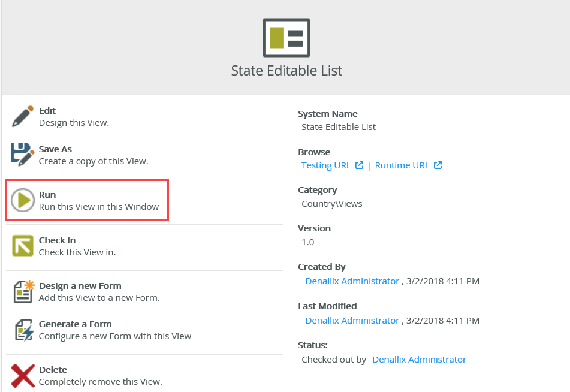The height and width of the screenshot is (392, 570).
Task: Click the external-link icon beside Testing URL
Action: 360,165
